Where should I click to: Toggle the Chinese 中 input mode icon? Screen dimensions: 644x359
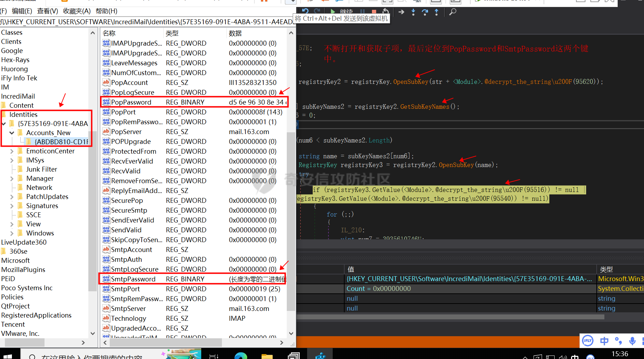(x=604, y=341)
